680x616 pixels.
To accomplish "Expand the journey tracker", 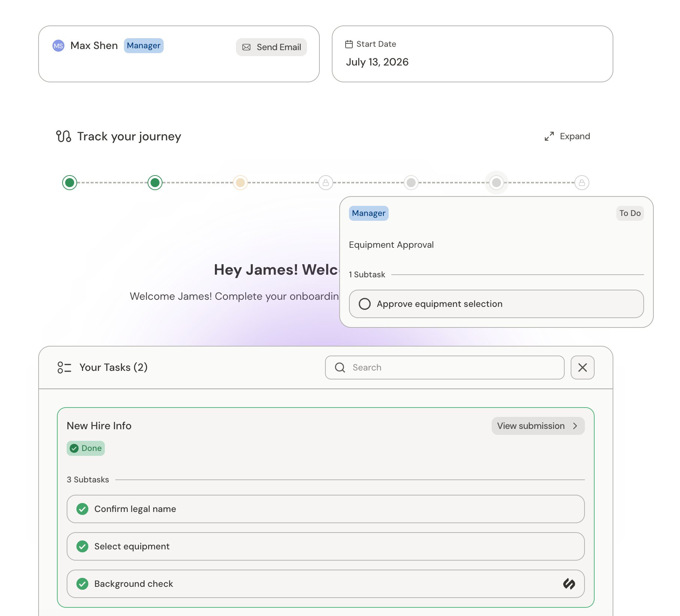I will (567, 136).
